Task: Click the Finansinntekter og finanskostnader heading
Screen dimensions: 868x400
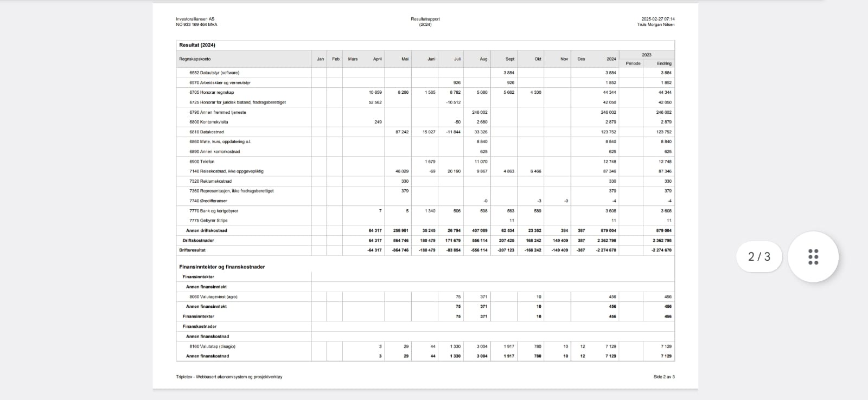Action: (x=222, y=267)
